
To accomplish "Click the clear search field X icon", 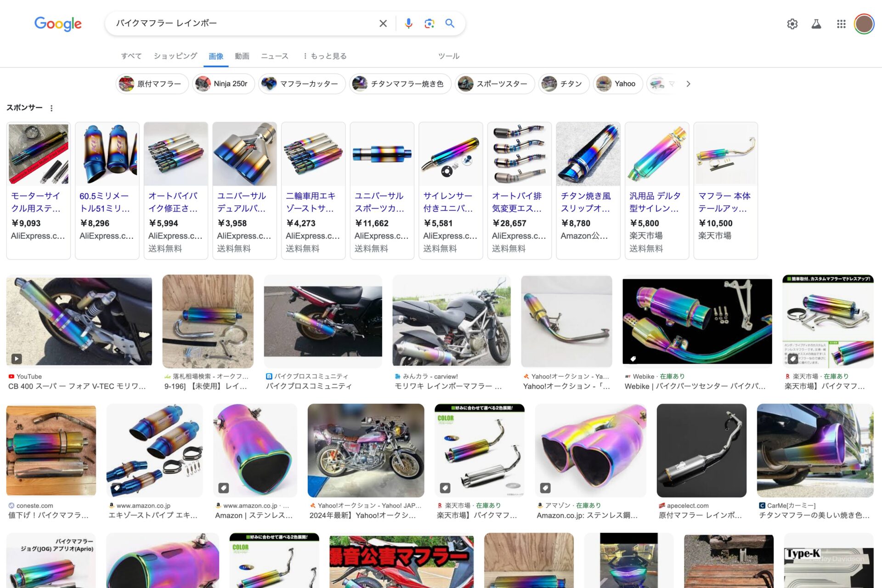I will point(383,23).
